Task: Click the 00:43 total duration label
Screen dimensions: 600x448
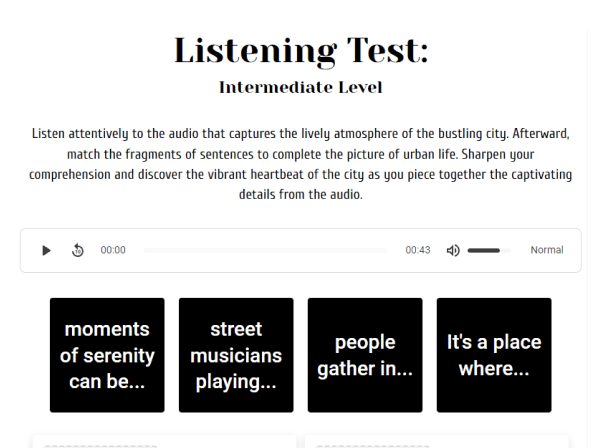Action: (418, 250)
